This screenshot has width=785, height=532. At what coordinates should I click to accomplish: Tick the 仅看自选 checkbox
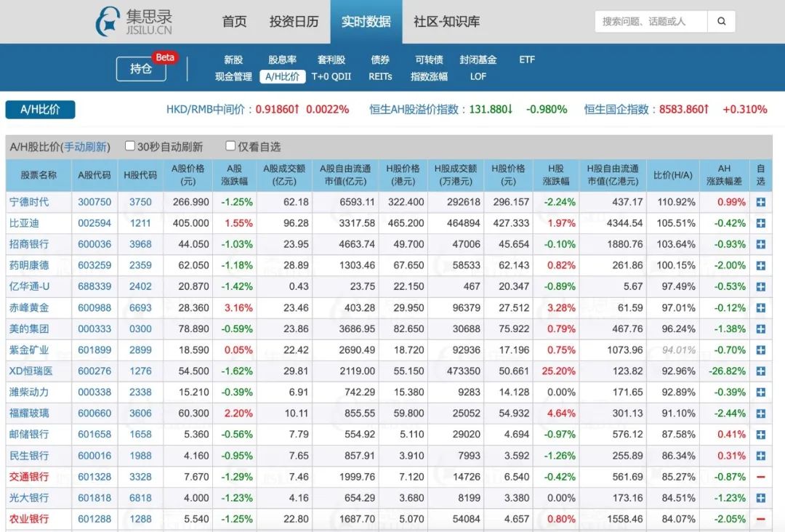(230, 145)
